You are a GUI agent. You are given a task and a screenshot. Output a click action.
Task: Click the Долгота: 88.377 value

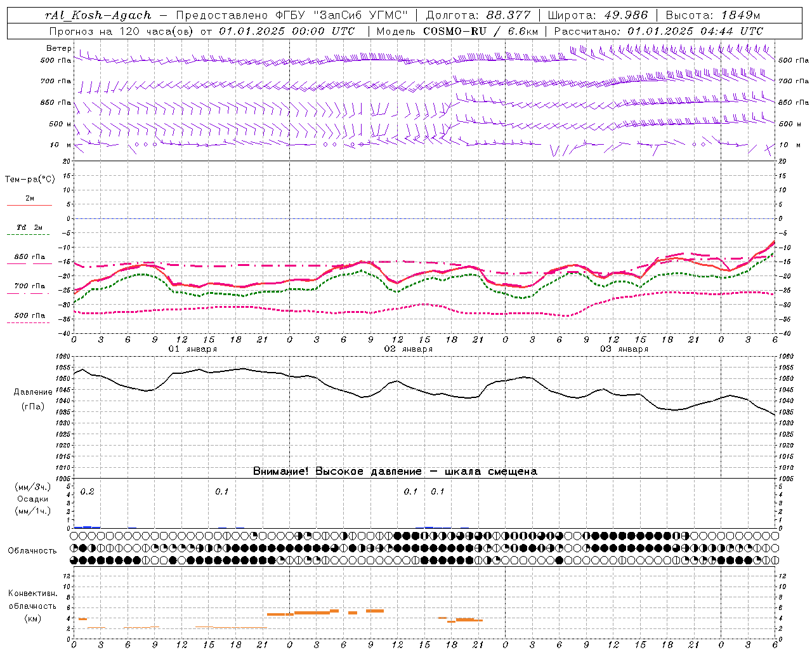[x=477, y=15]
